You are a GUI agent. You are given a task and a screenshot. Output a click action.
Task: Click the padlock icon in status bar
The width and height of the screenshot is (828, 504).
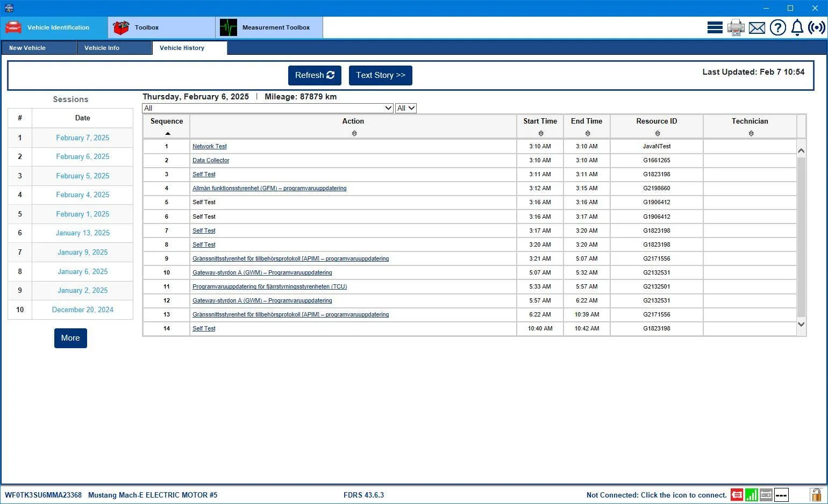tap(816, 494)
